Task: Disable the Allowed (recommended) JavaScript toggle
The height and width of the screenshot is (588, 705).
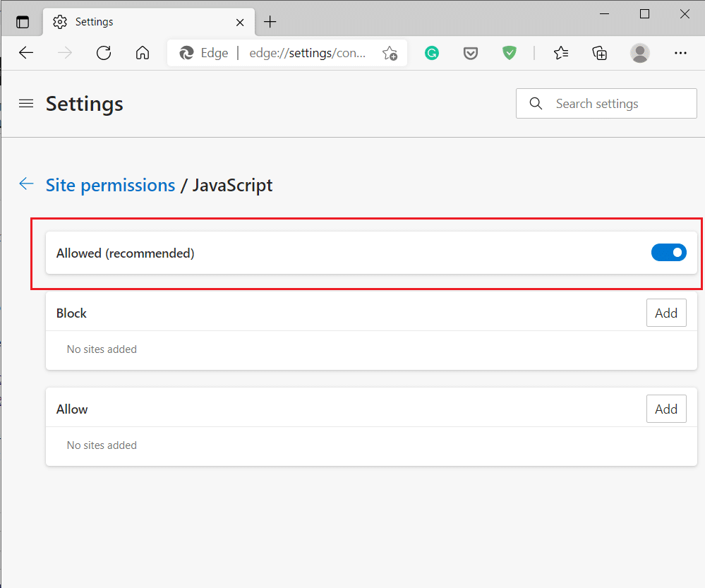Action: pyautogui.click(x=668, y=252)
